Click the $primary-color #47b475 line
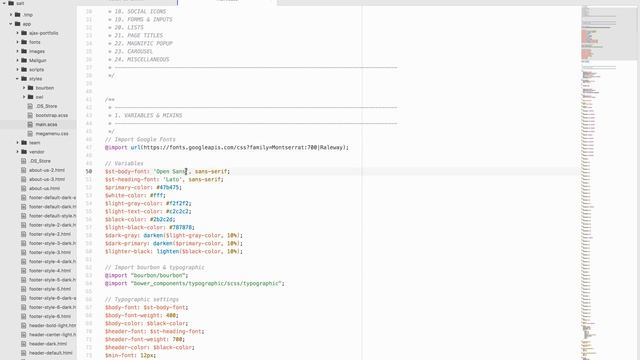640x360 pixels. pos(143,187)
